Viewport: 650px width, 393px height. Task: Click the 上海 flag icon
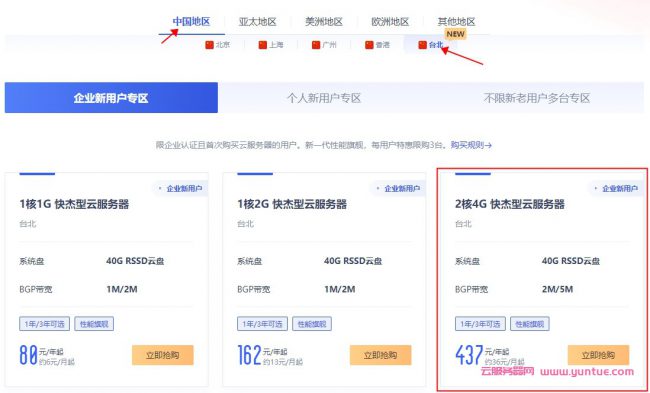tap(262, 45)
